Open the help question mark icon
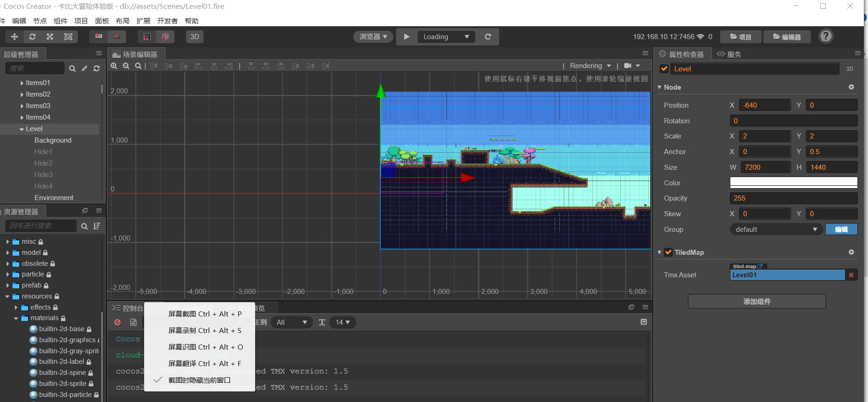Screen dimensions: 868x402 click(x=826, y=36)
